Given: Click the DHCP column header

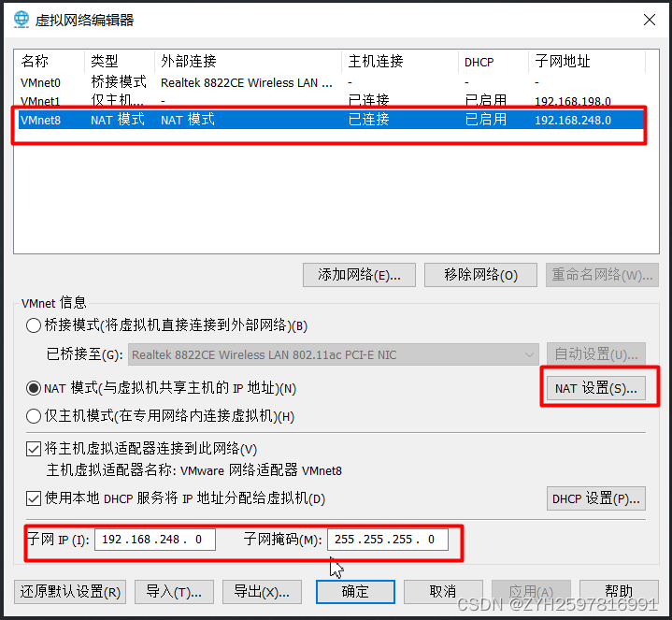Looking at the screenshot, I should pyautogui.click(x=493, y=62).
